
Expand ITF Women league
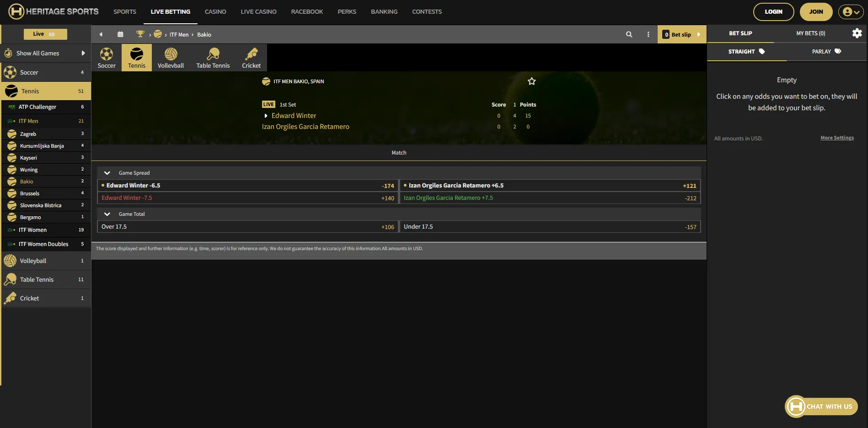click(x=46, y=230)
